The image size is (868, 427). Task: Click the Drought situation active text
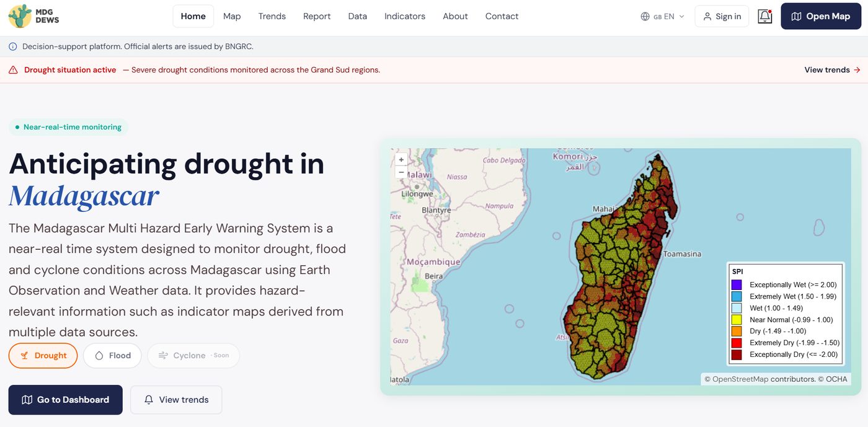pyautogui.click(x=70, y=70)
